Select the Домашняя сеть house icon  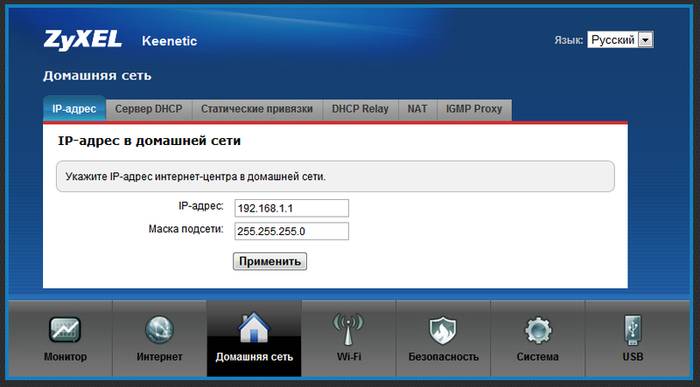(x=254, y=328)
